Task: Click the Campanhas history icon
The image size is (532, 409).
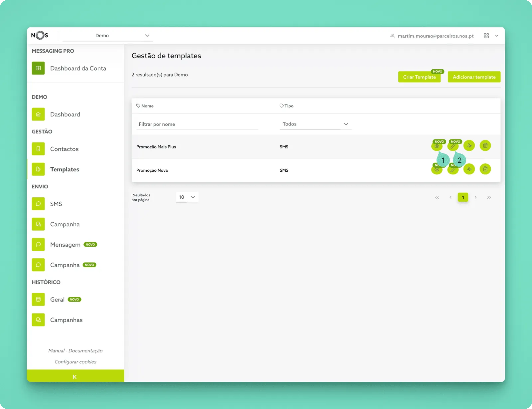Action: pyautogui.click(x=38, y=319)
